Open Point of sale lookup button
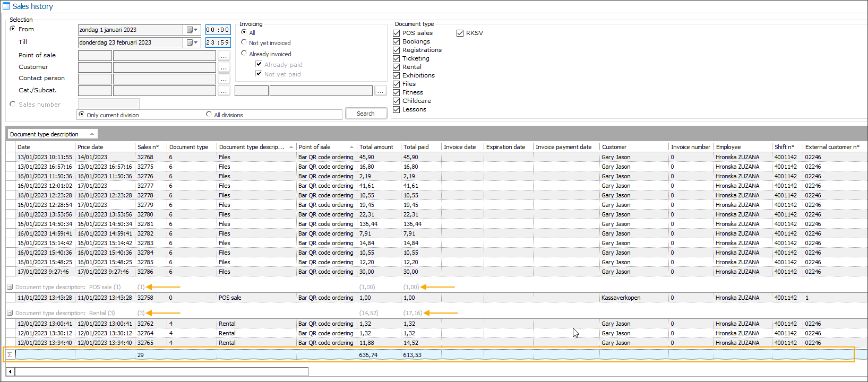This screenshot has height=382, width=868. 224,56
